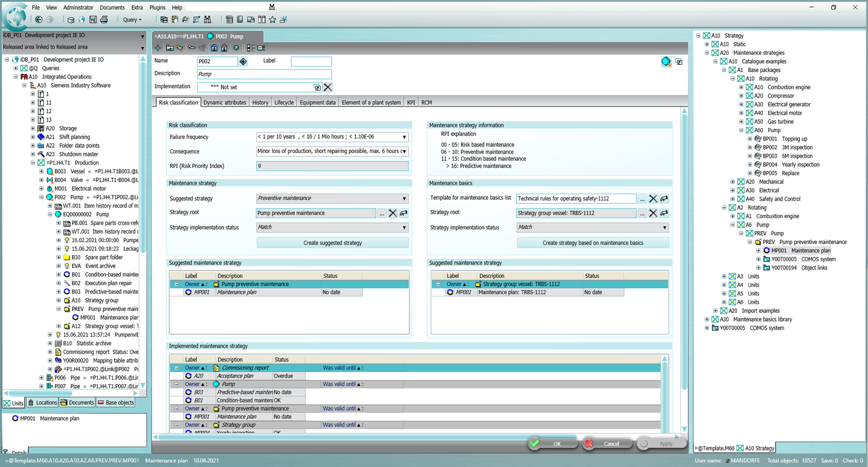Click the navigate icon next to Name field
The height and width of the screenshot is (467, 868).
(x=243, y=62)
